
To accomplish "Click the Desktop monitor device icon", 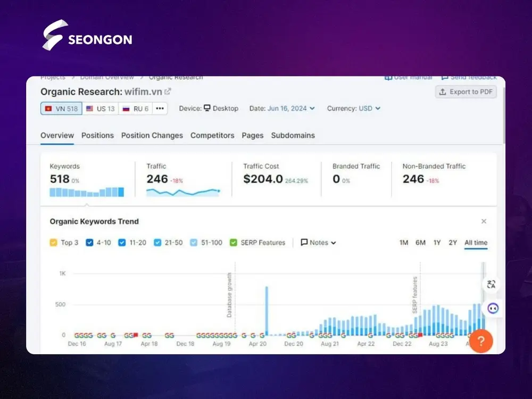I will pyautogui.click(x=207, y=108).
